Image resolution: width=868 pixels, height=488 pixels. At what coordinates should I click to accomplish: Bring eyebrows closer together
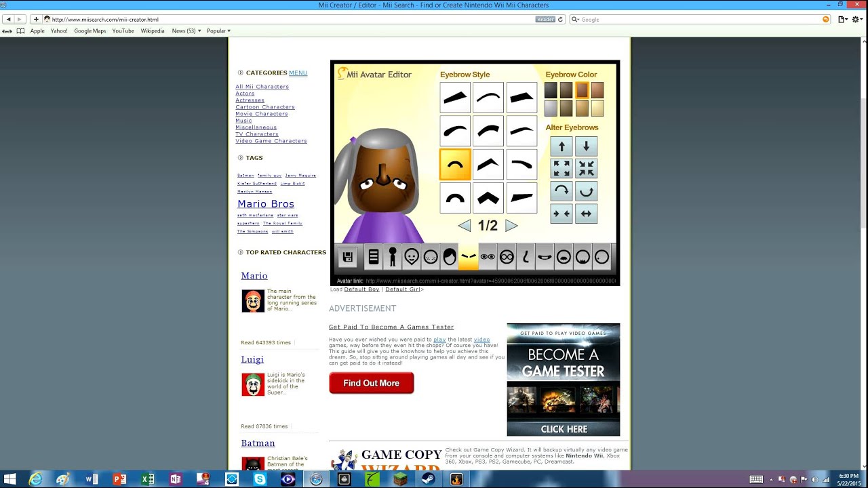[x=561, y=213]
